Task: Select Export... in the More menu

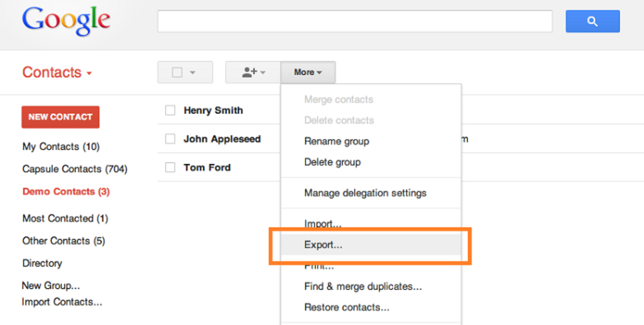Action: coord(371,245)
